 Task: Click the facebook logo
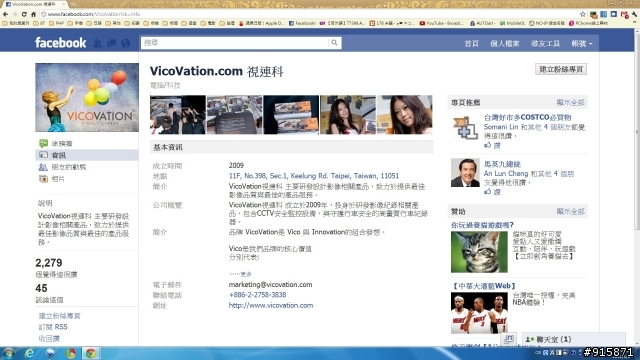click(x=60, y=42)
